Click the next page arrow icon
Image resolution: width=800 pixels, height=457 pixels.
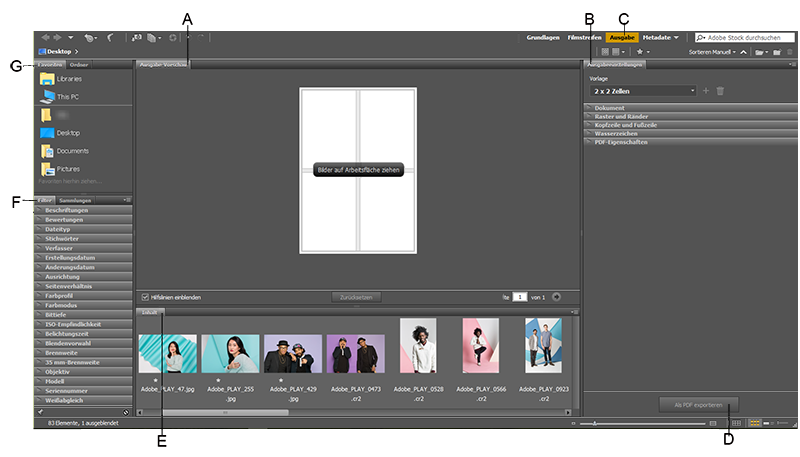[x=557, y=297]
